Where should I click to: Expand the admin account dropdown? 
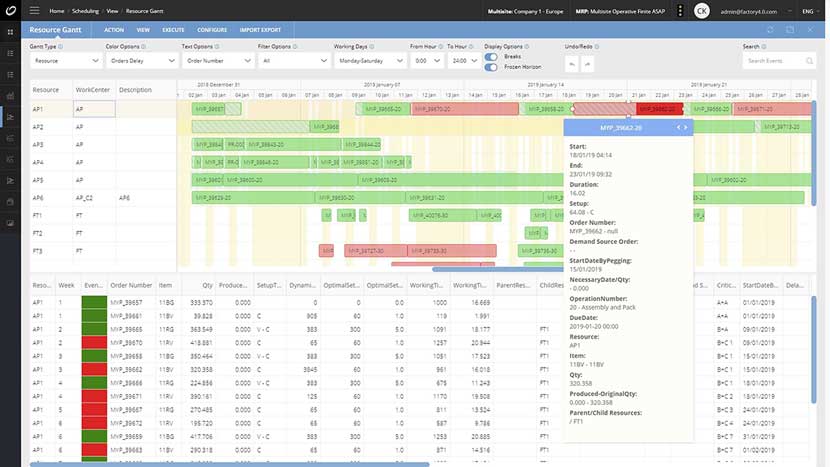pyautogui.click(x=789, y=11)
